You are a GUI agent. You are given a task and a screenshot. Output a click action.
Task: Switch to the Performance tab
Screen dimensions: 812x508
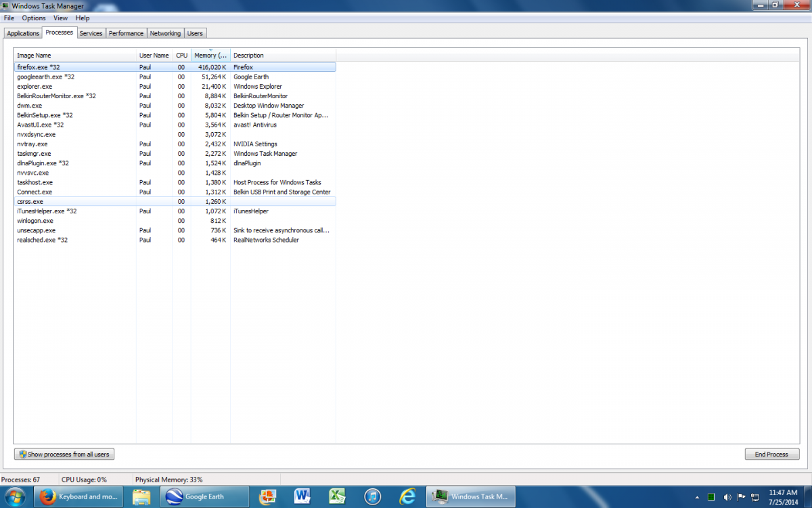[x=127, y=33]
